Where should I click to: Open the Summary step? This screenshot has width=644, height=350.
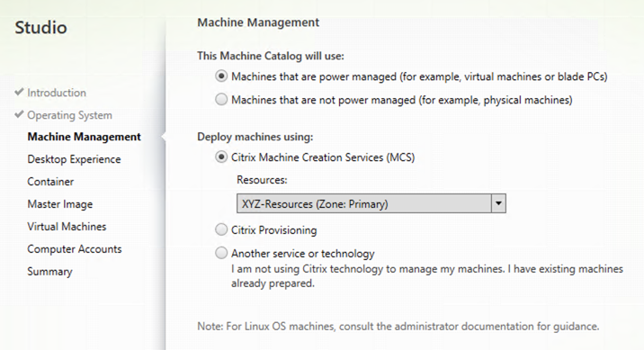pyautogui.click(x=49, y=272)
